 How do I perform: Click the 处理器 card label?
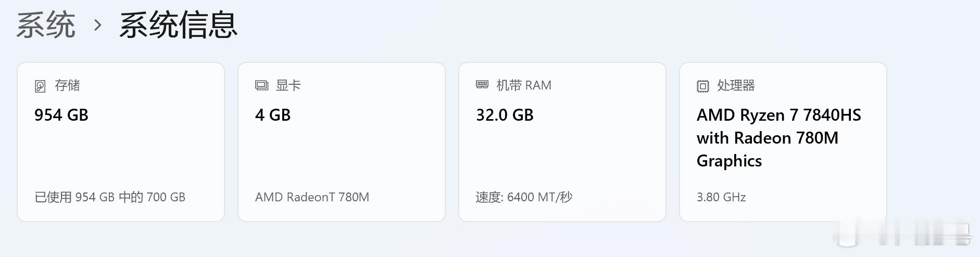click(x=736, y=85)
